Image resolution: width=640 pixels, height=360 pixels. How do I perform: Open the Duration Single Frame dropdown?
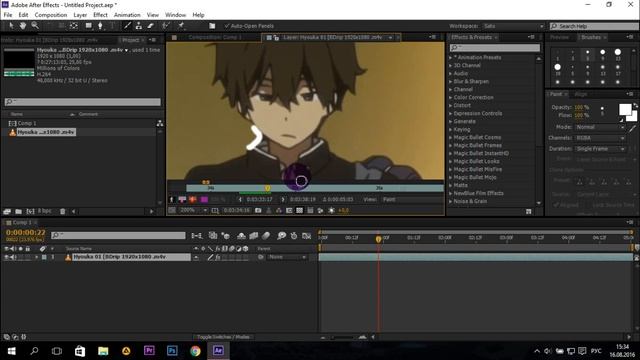pyautogui.click(x=600, y=149)
